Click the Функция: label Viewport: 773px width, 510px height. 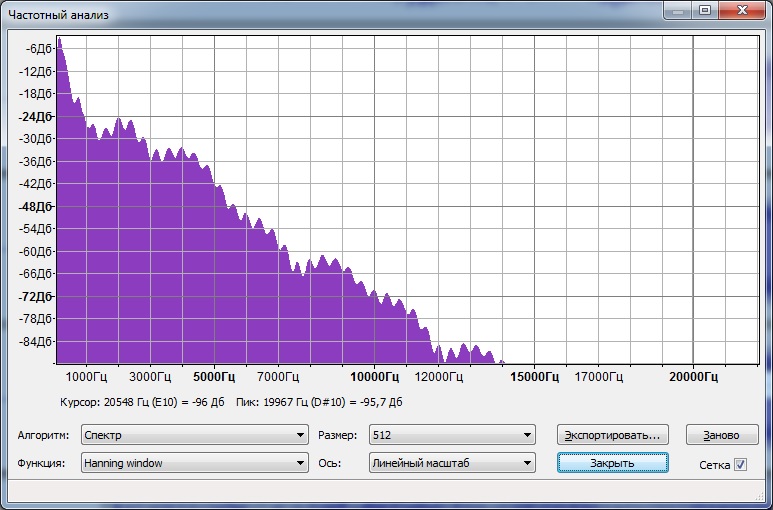tap(41, 464)
